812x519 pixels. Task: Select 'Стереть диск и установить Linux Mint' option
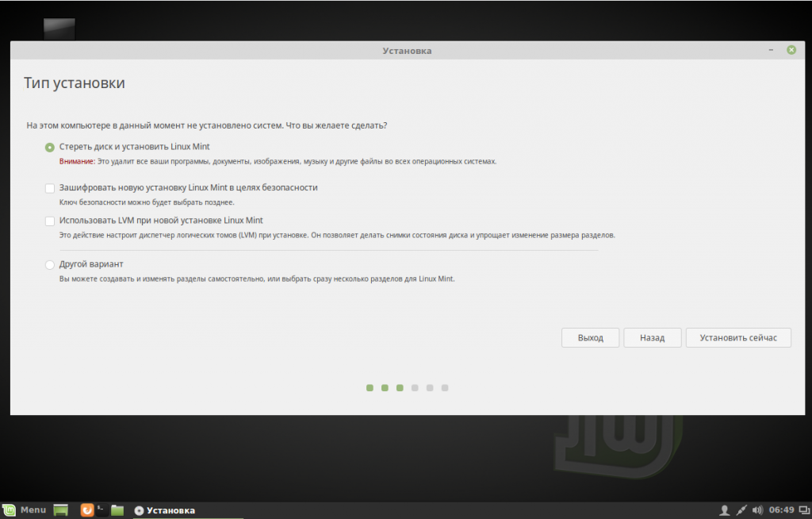click(x=49, y=147)
